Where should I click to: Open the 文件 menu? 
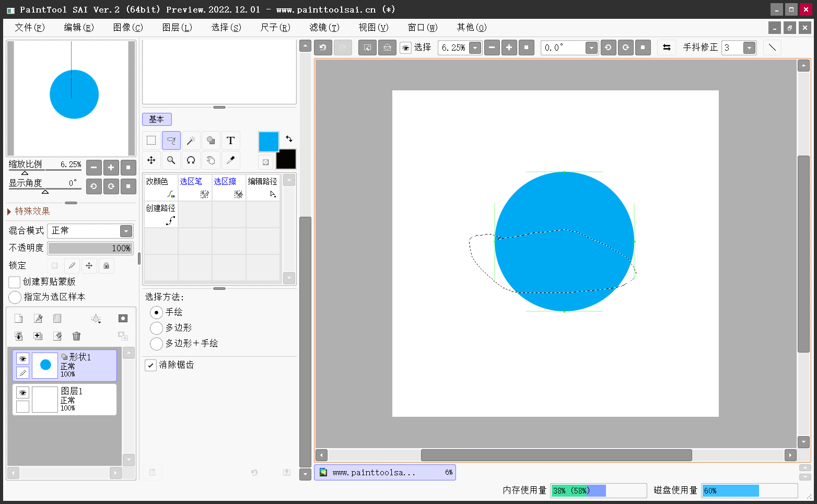pos(29,27)
